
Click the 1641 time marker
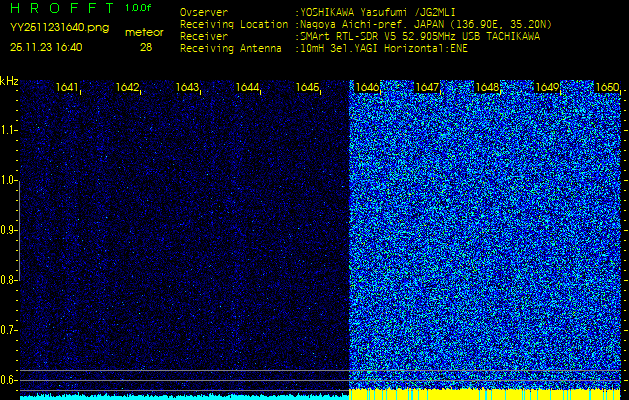pos(67,87)
